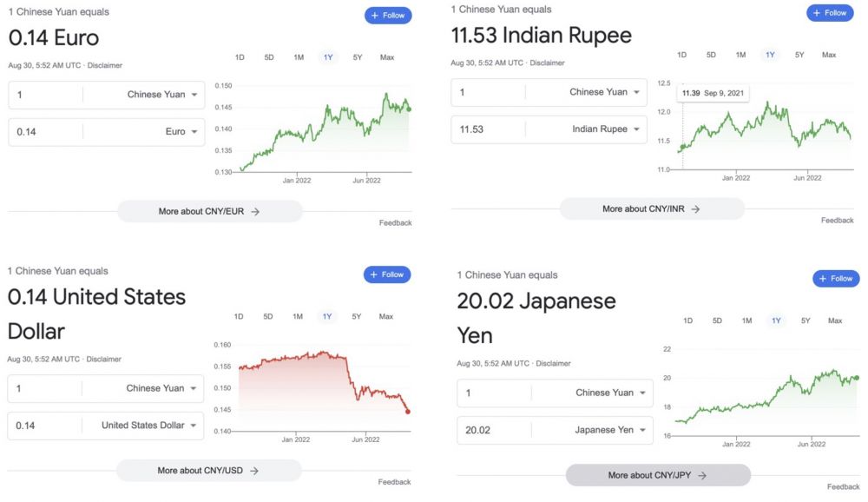Select 1D range on Indian Rupee chart
Image resolution: width=868 pixels, height=502 pixels.
coord(682,55)
